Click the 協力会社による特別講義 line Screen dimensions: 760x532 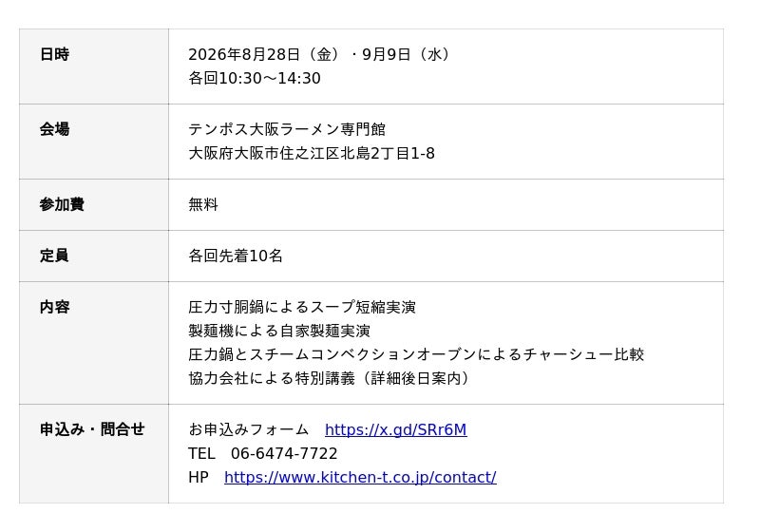329,378
